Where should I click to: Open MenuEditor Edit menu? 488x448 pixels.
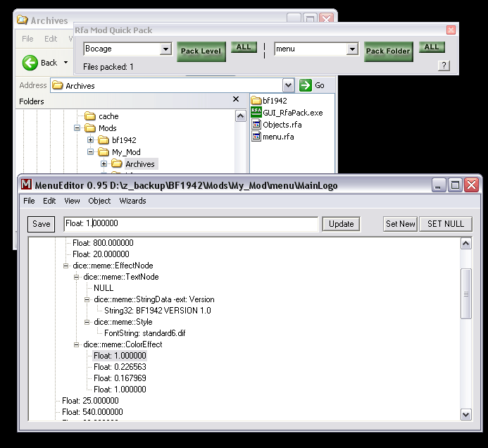point(49,201)
